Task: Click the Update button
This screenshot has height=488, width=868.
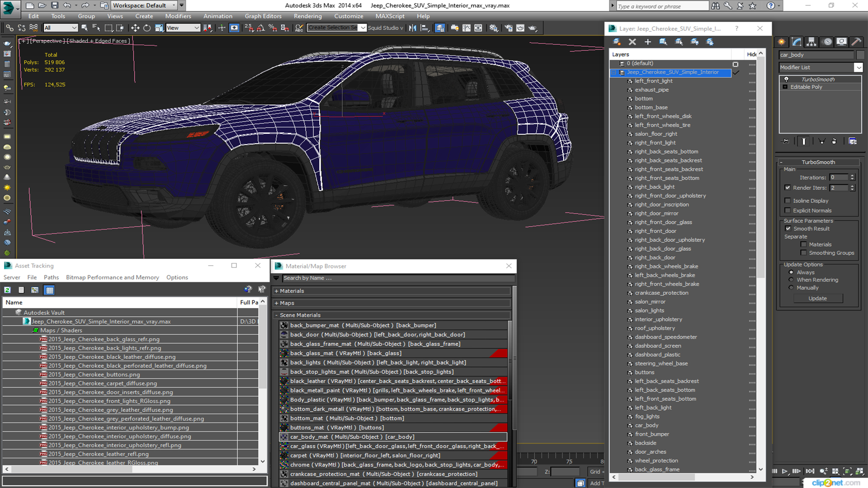Action: [817, 299]
